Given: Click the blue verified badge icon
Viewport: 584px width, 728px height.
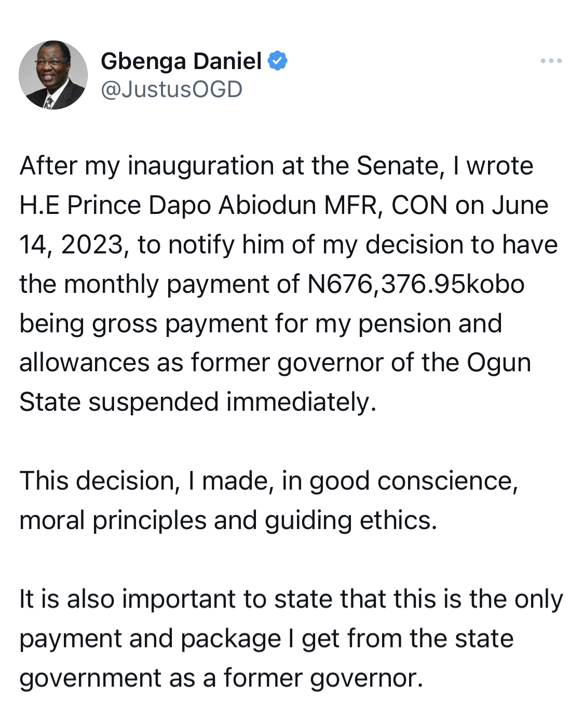Looking at the screenshot, I should coord(277,61).
